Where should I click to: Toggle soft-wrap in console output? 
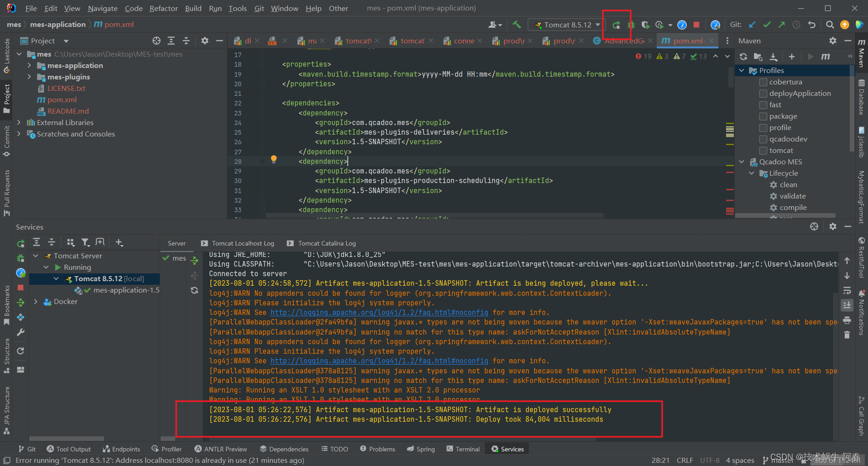(x=847, y=290)
